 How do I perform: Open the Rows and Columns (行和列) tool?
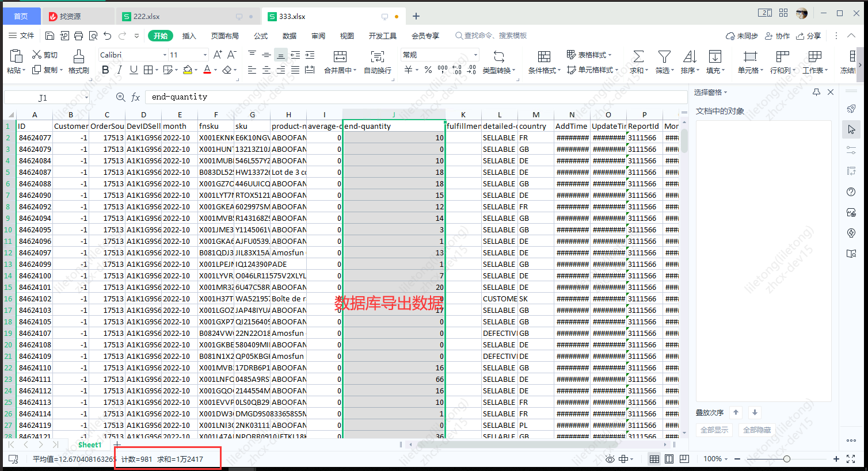tap(782, 62)
